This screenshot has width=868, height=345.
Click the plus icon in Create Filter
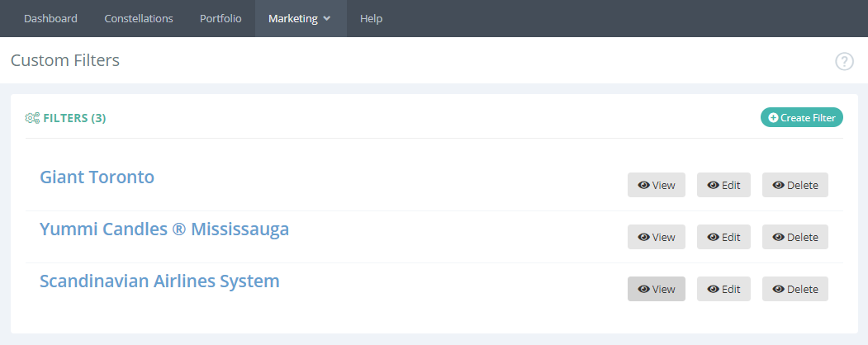point(773,118)
